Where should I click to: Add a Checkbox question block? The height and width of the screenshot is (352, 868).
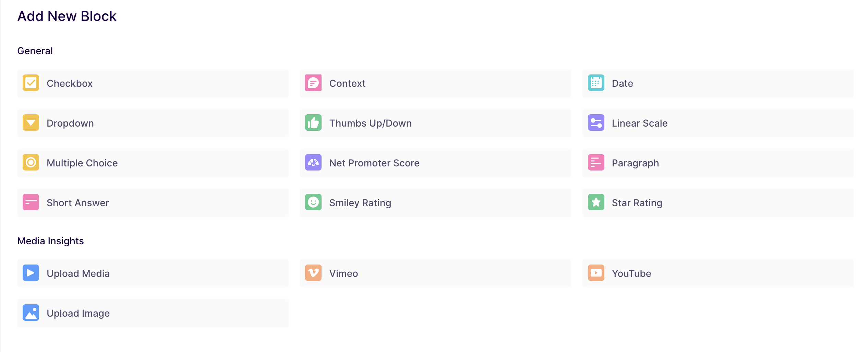pyautogui.click(x=153, y=83)
